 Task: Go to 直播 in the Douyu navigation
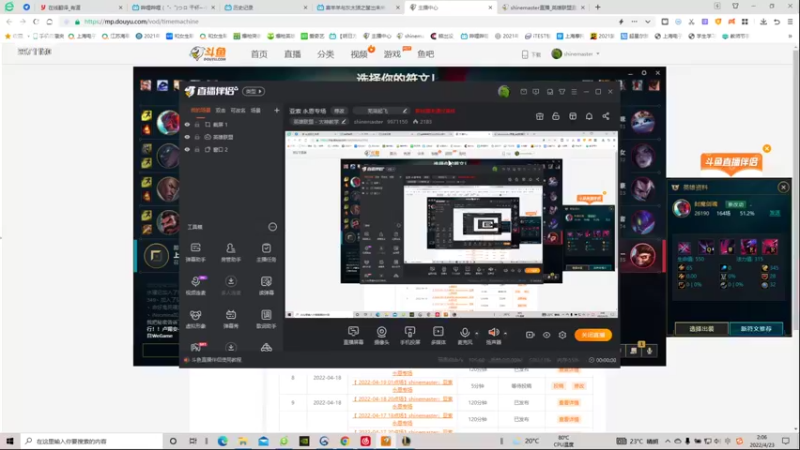pos(292,54)
